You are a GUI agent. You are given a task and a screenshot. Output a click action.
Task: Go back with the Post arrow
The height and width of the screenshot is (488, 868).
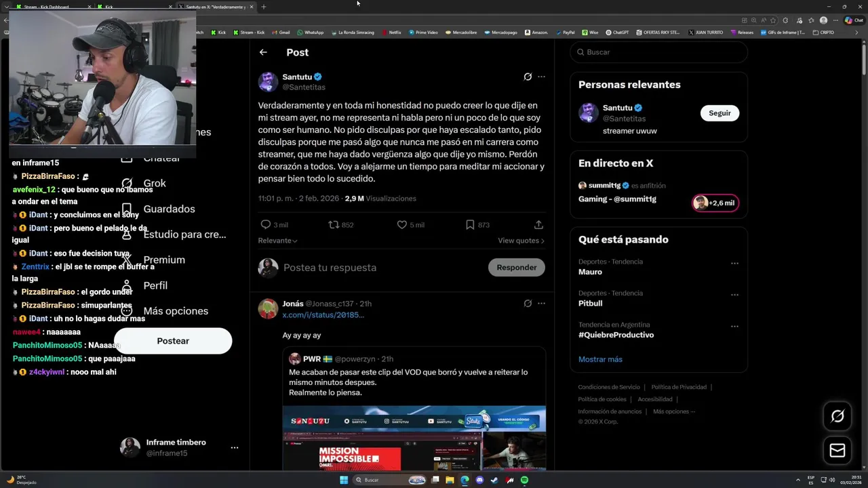coord(263,52)
